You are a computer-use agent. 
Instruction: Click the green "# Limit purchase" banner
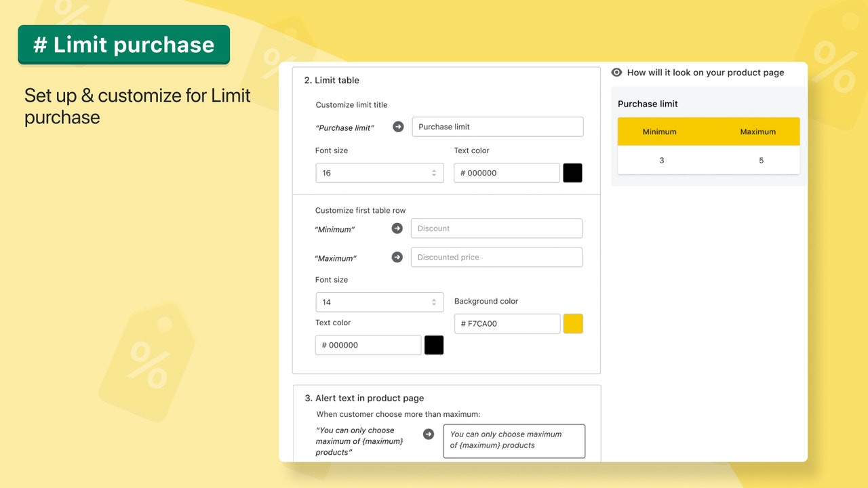point(123,44)
